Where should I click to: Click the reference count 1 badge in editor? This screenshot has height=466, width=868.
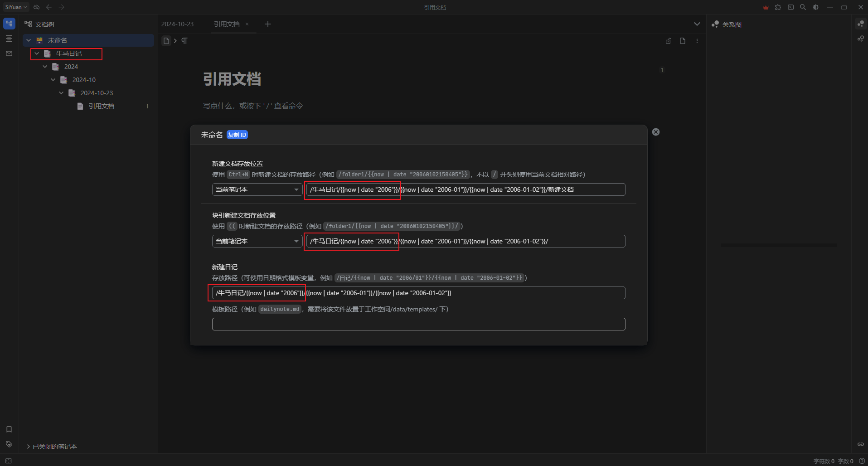point(662,70)
